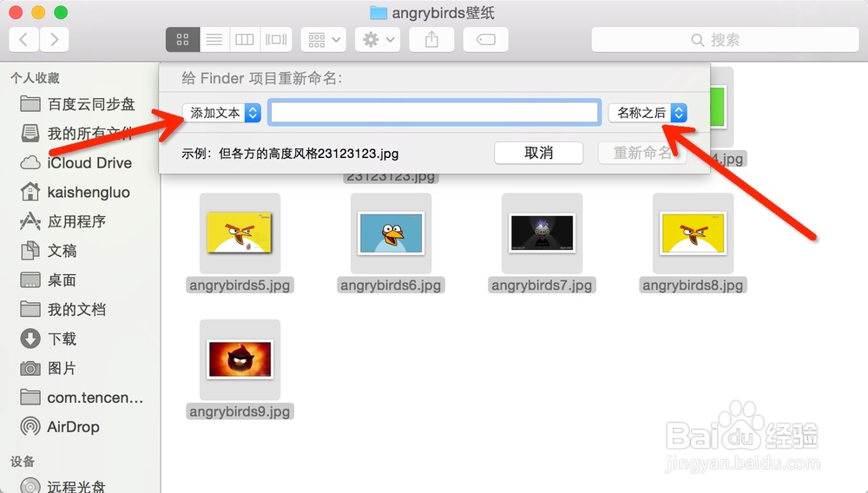
Task: Click the angrybirds6.jpg file name
Action: 391,285
